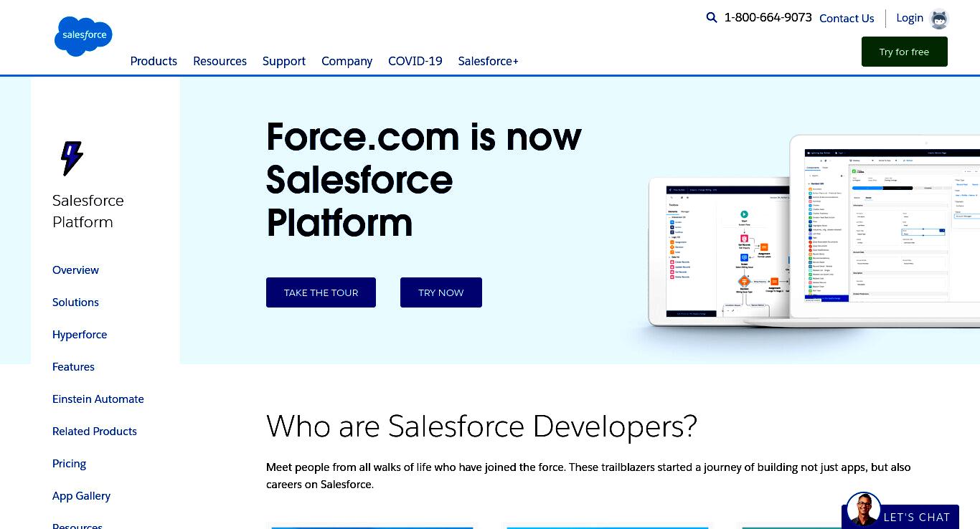Click the lightning bolt Platform icon
This screenshot has width=980, height=529.
(71, 158)
